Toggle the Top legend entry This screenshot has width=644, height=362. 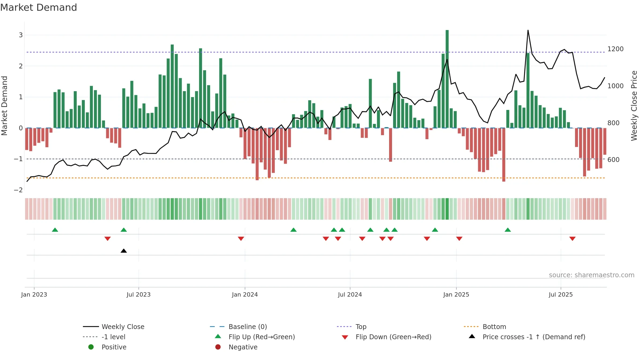point(352,327)
